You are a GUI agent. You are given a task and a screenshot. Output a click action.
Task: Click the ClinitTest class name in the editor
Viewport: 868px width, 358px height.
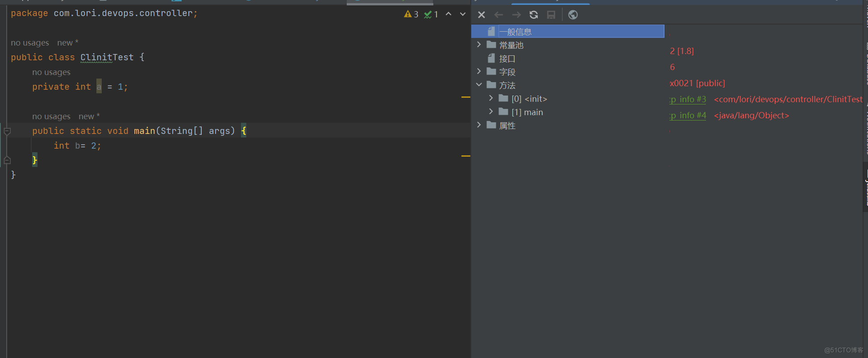[x=107, y=57]
